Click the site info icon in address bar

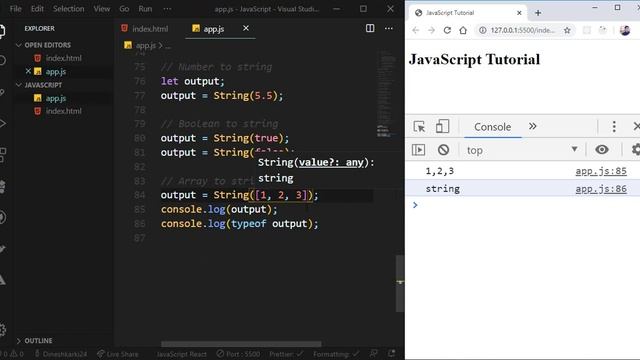tap(482, 30)
